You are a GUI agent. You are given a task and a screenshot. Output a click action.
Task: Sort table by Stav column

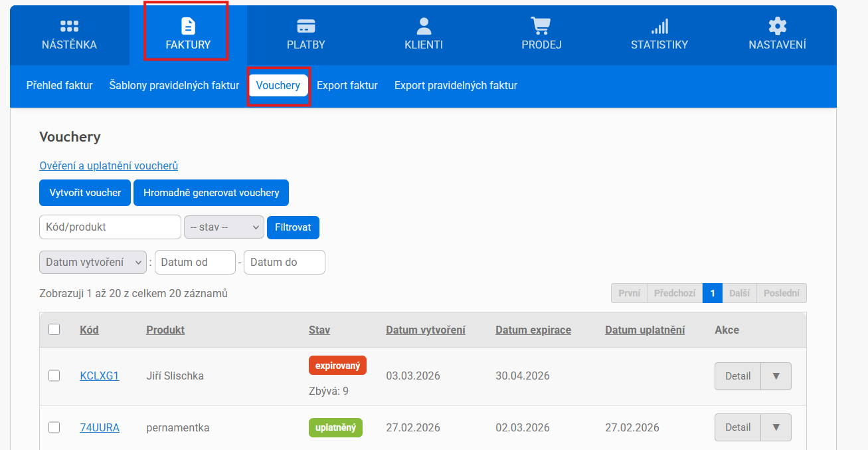319,330
